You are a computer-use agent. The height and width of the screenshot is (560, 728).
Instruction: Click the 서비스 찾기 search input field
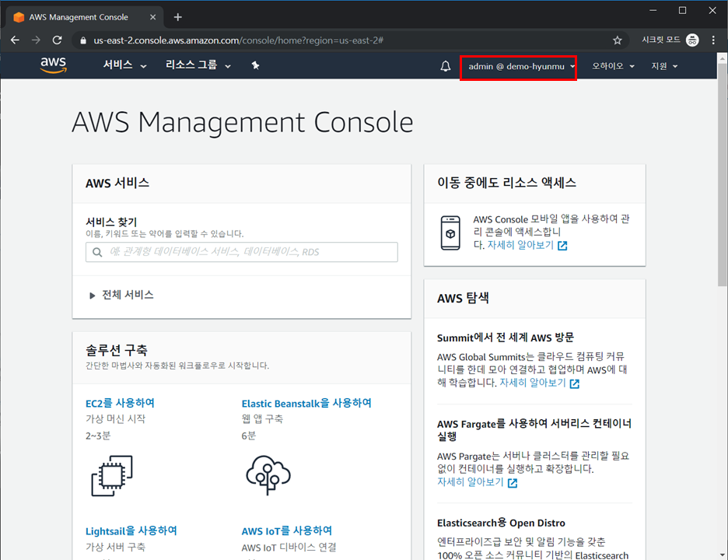[241, 252]
